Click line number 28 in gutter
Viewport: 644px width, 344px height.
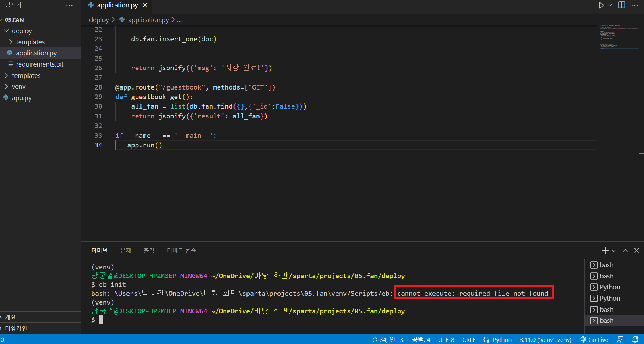98,87
